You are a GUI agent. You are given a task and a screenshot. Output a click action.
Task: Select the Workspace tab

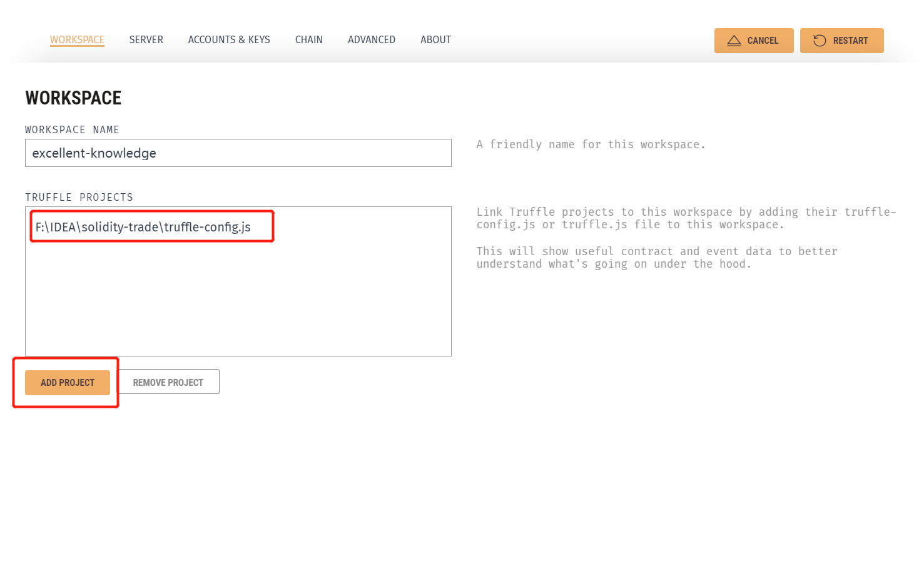click(x=77, y=39)
